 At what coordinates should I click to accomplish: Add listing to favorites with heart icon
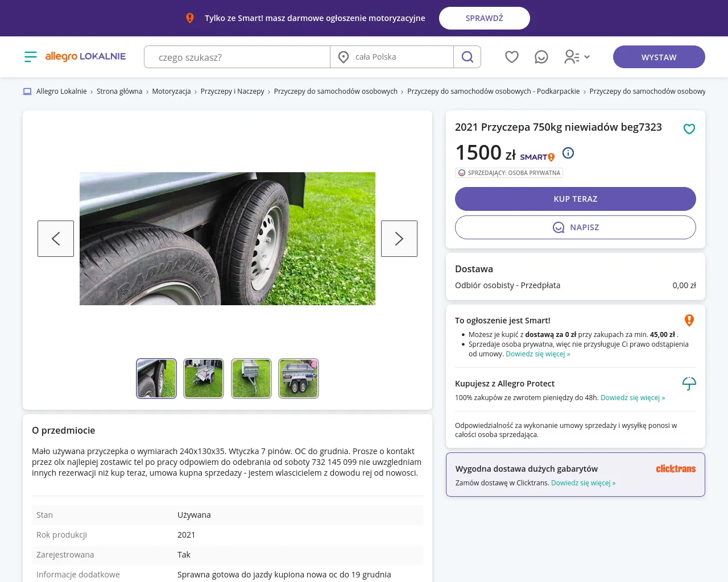[x=689, y=129]
